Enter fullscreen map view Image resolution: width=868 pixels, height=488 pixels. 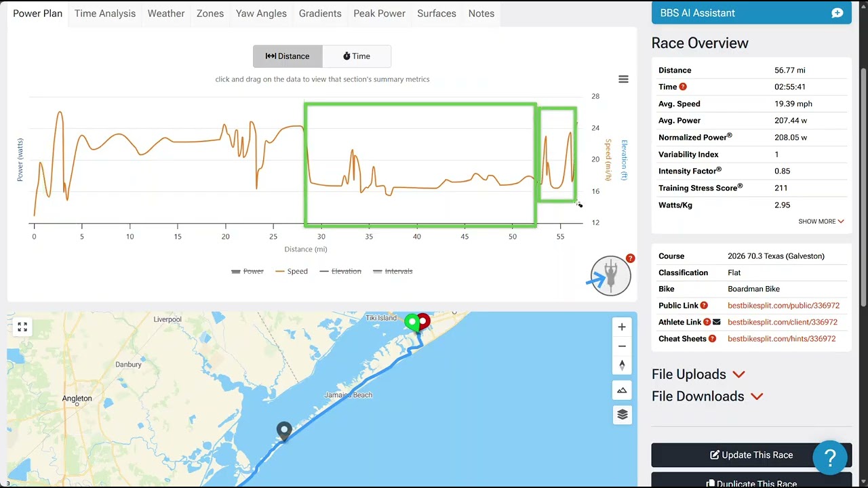(22, 327)
